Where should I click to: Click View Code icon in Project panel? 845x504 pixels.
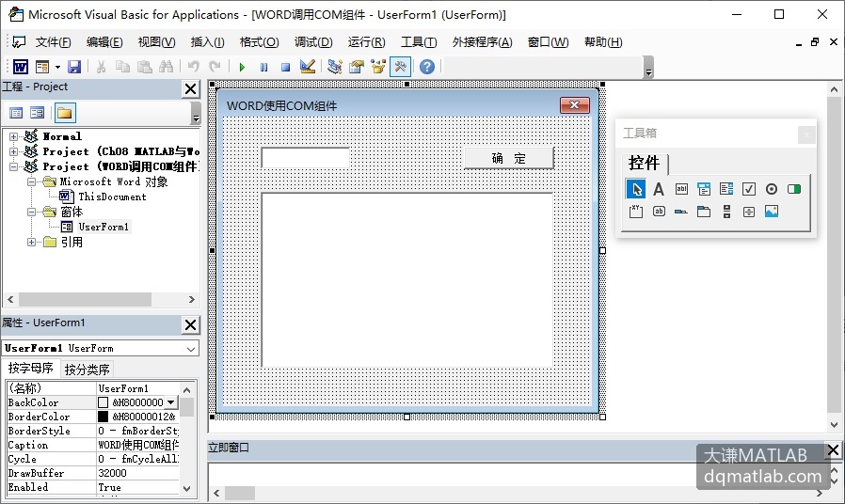(x=16, y=113)
